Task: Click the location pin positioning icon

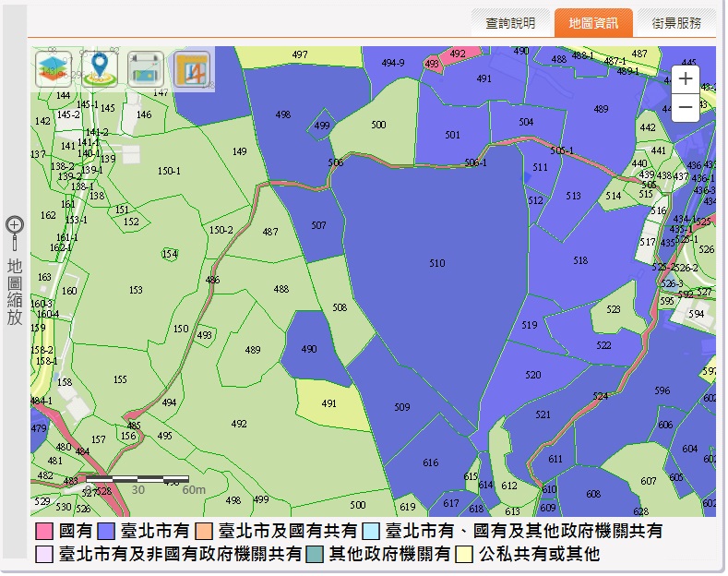Action: (x=100, y=69)
